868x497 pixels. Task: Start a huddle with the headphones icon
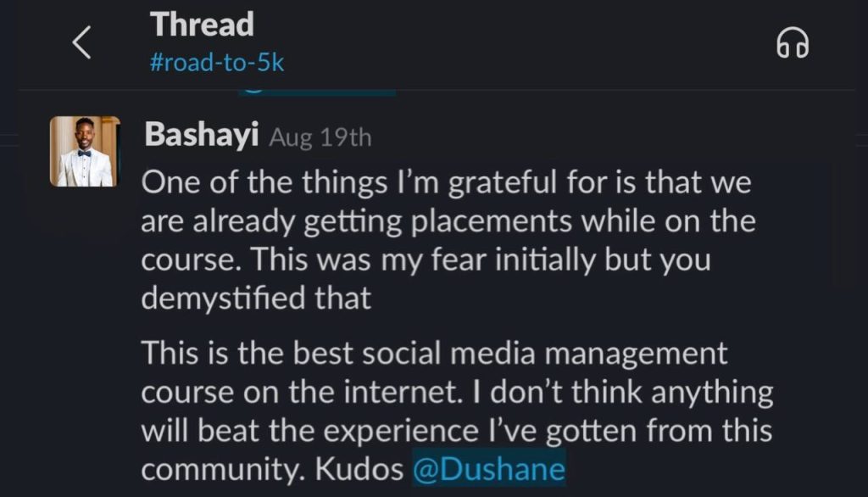[793, 43]
